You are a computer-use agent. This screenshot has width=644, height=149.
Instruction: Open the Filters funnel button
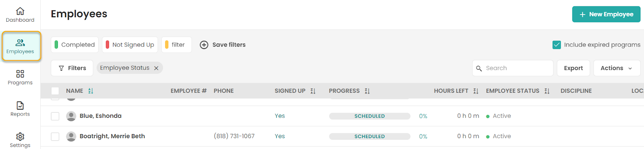click(72, 68)
